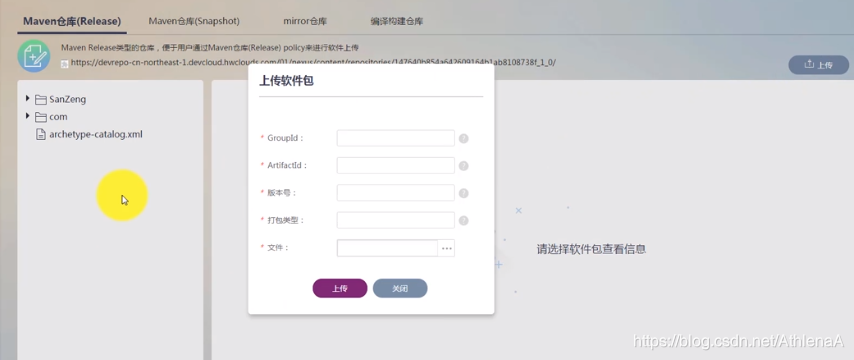This screenshot has height=360, width=854.
Task: Show help for 打包类型 field
Action: (x=463, y=220)
